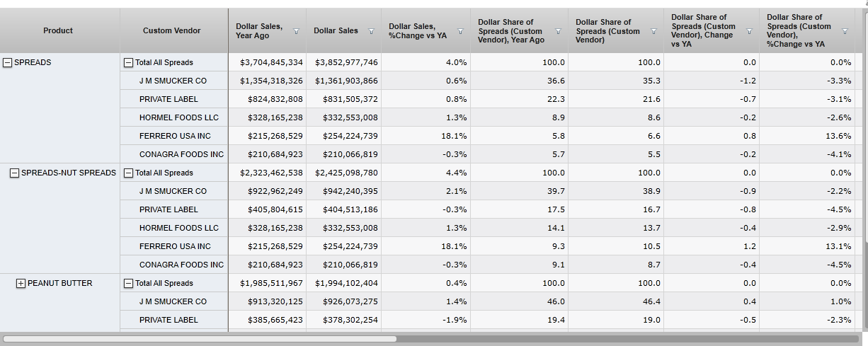
Task: Click the horizontal scrollbar at the bottom
Action: click(x=200, y=339)
